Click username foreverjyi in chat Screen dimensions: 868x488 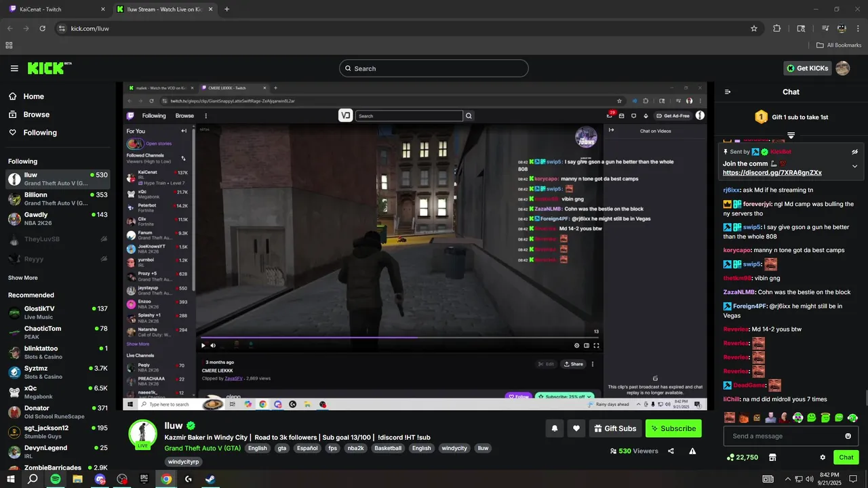757,204
